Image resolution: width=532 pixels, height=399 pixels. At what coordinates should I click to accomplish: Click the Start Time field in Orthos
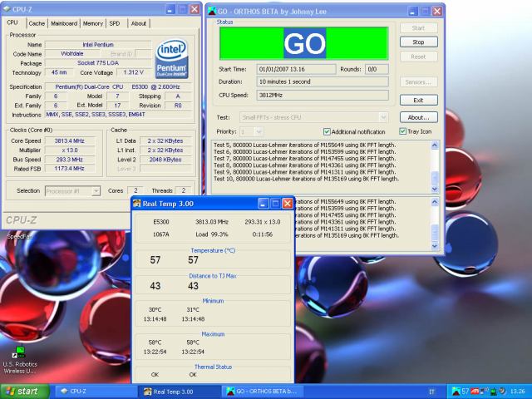coord(296,69)
